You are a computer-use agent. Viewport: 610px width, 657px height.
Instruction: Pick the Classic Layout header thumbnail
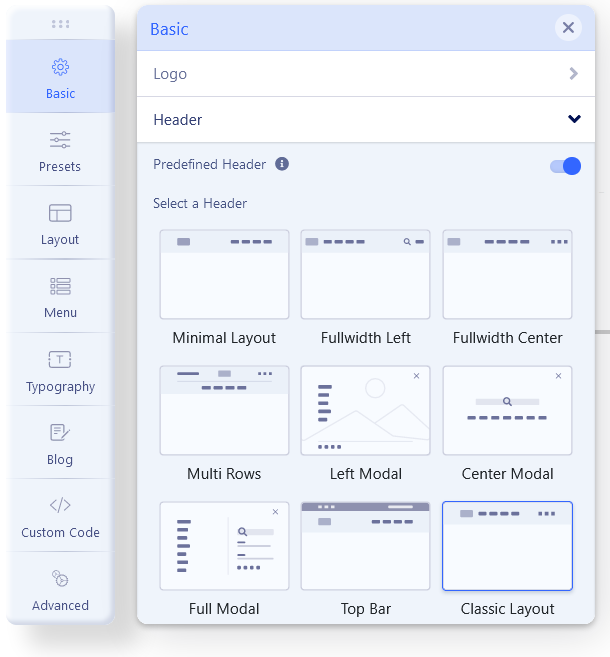(507, 546)
